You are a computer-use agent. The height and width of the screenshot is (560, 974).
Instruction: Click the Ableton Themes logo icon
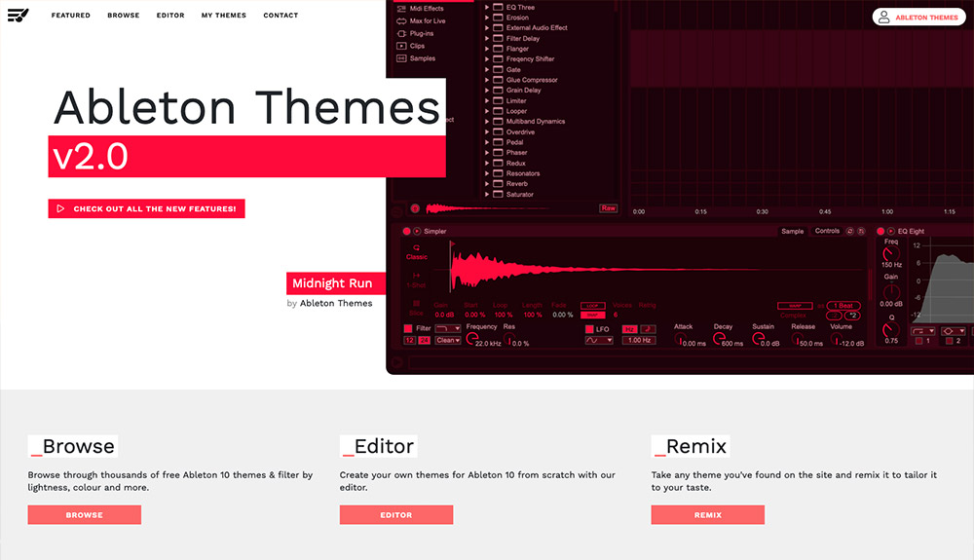[x=18, y=15]
